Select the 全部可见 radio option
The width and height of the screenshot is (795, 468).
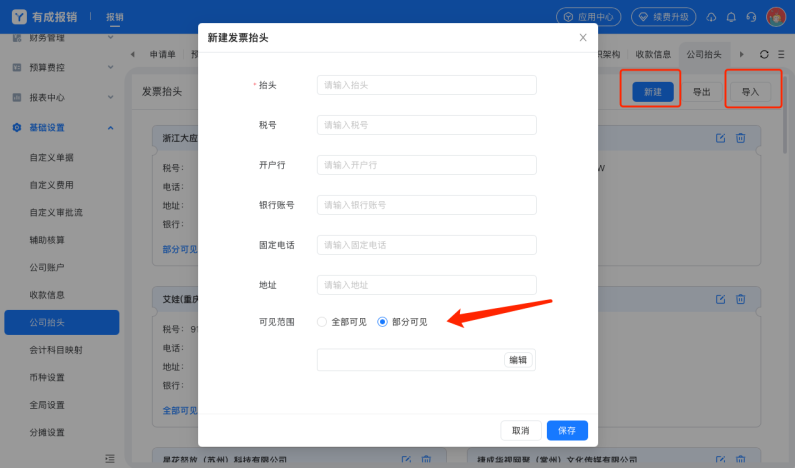322,322
